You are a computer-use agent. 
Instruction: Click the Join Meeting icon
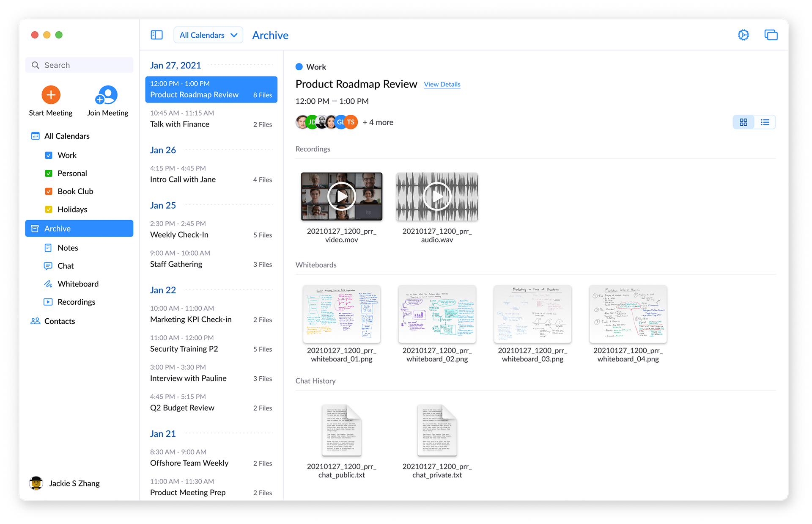point(106,95)
